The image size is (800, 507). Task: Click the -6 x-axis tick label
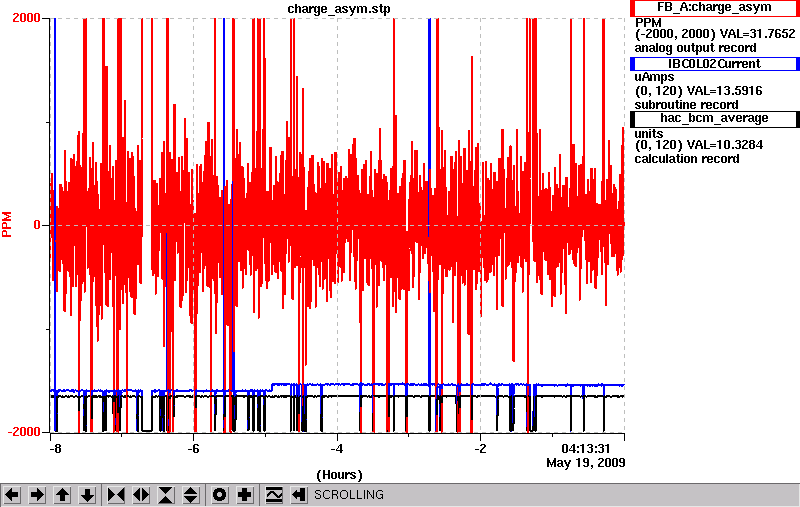coord(193,449)
